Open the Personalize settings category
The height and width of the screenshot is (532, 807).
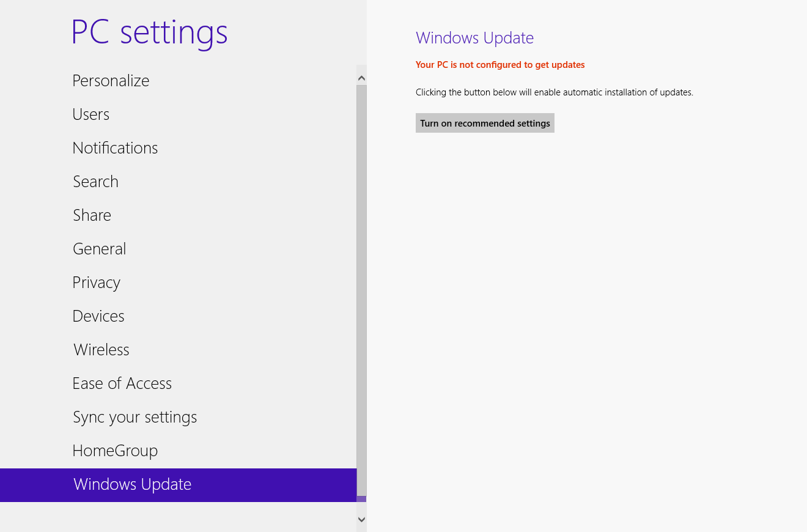pyautogui.click(x=178, y=81)
